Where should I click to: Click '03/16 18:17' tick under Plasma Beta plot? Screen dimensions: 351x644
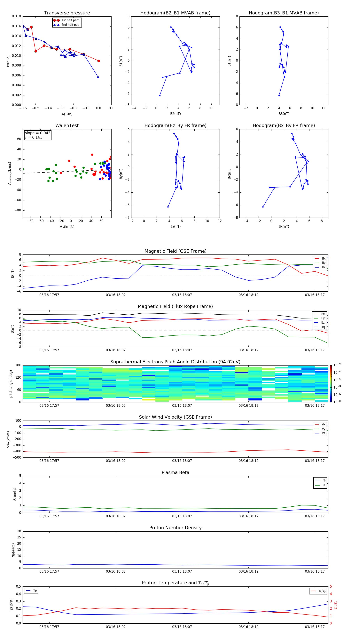click(x=315, y=516)
